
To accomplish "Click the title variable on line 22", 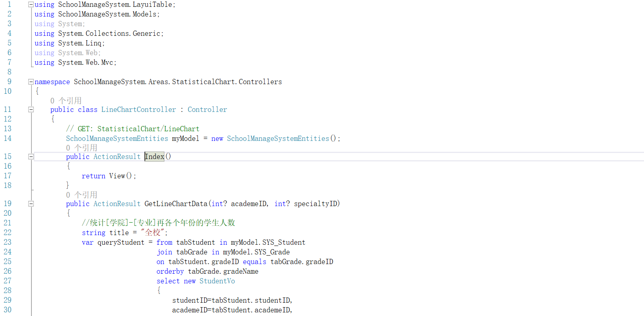I will point(119,233).
